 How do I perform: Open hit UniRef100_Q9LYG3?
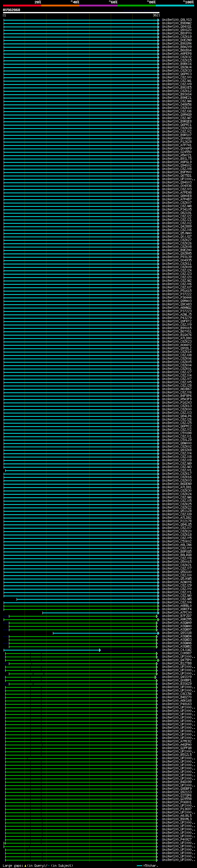click(x=177, y=20)
